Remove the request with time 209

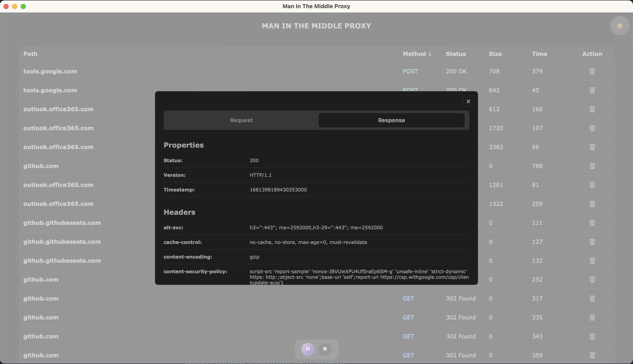(x=592, y=204)
